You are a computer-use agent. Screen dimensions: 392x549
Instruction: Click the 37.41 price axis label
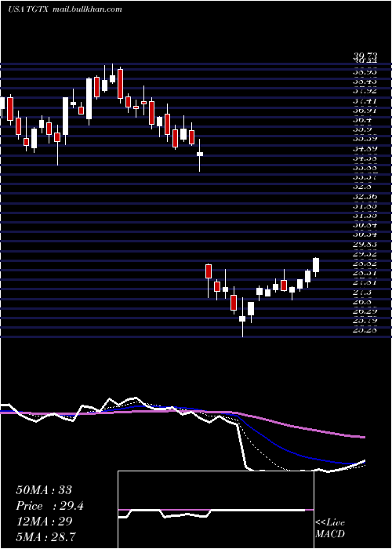(x=365, y=101)
